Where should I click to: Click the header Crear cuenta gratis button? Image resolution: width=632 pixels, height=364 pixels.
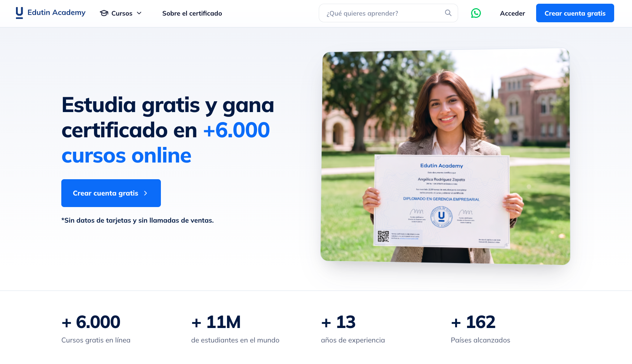pyautogui.click(x=575, y=13)
